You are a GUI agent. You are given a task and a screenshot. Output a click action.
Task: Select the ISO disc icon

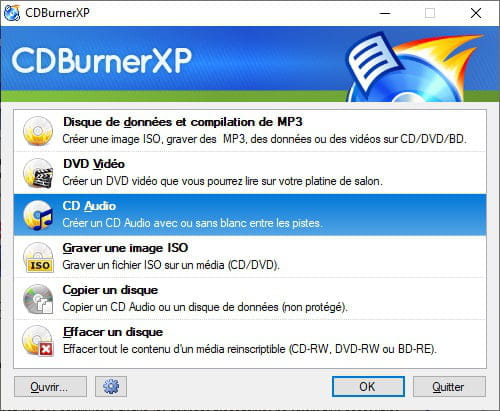[38, 257]
